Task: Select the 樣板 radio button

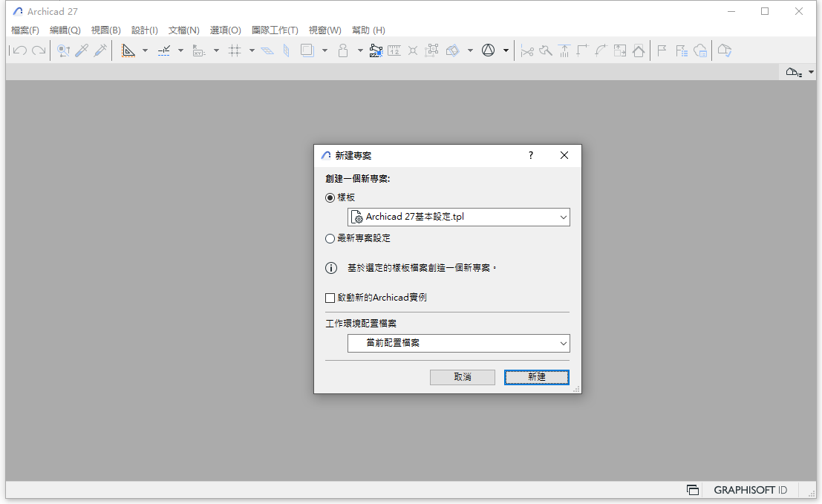Action: 330,197
